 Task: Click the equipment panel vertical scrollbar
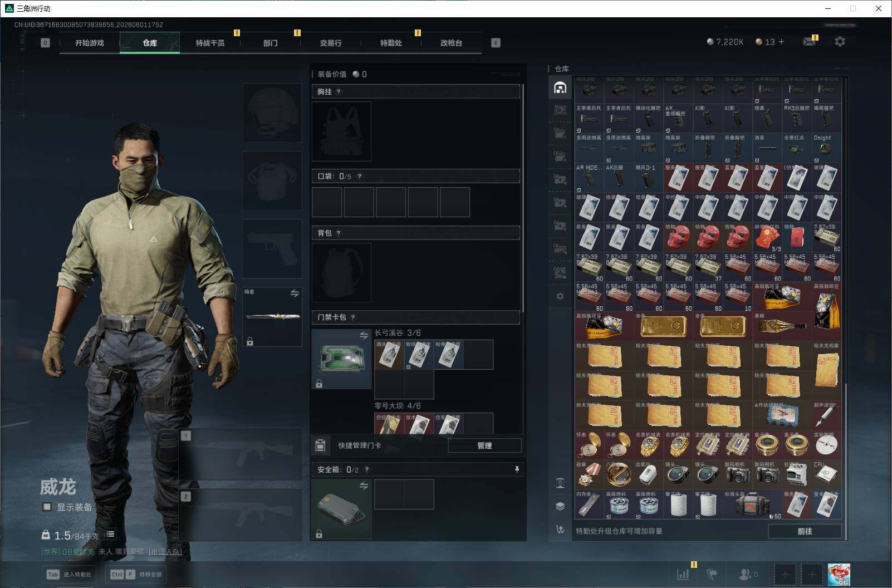(x=523, y=198)
